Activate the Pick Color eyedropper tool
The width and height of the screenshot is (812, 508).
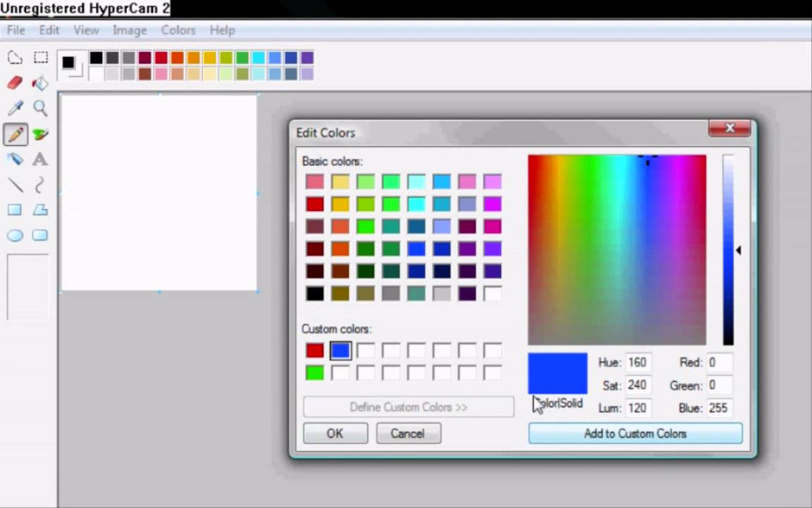15,109
